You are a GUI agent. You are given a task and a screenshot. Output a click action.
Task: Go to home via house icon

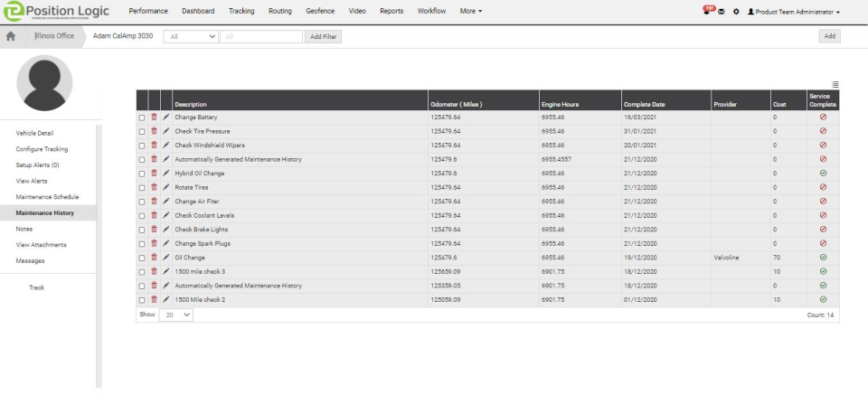[11, 36]
